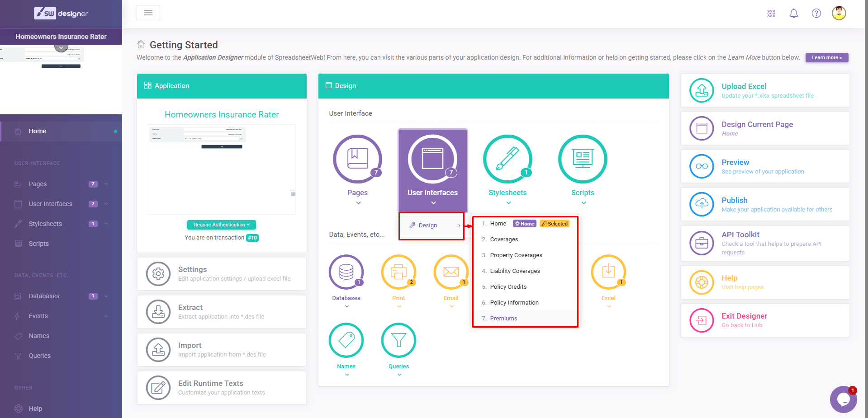Select Premiums from the interface list
Viewport: 868px width, 418px height.
[503, 319]
